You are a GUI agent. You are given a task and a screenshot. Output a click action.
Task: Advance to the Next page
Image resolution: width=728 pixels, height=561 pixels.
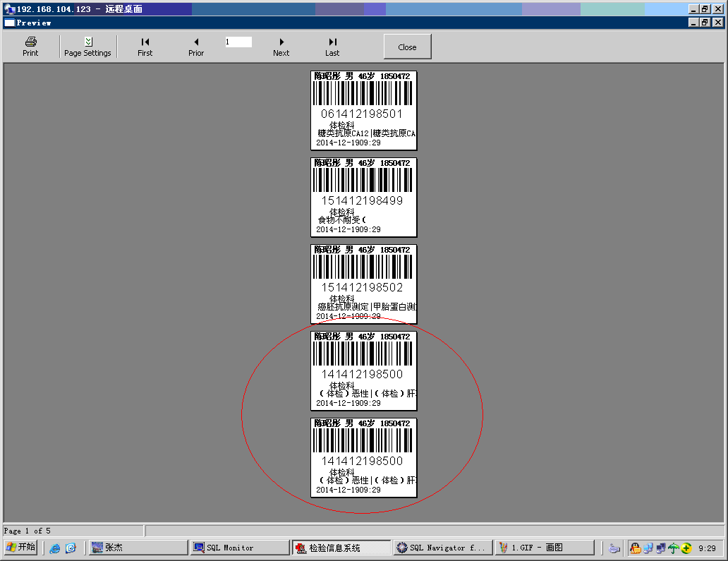click(281, 47)
